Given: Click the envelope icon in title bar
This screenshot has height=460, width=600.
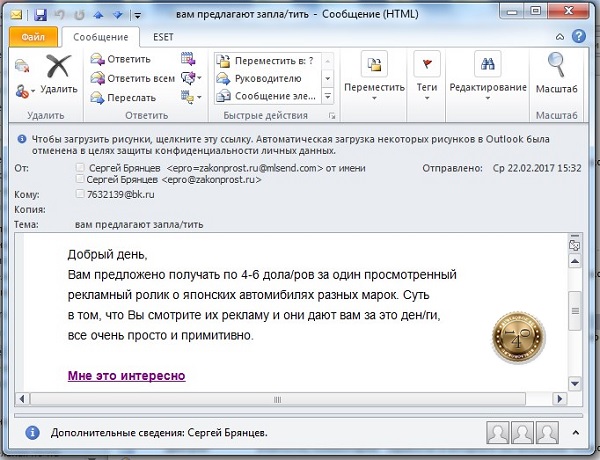Looking at the screenshot, I should (x=16, y=15).
